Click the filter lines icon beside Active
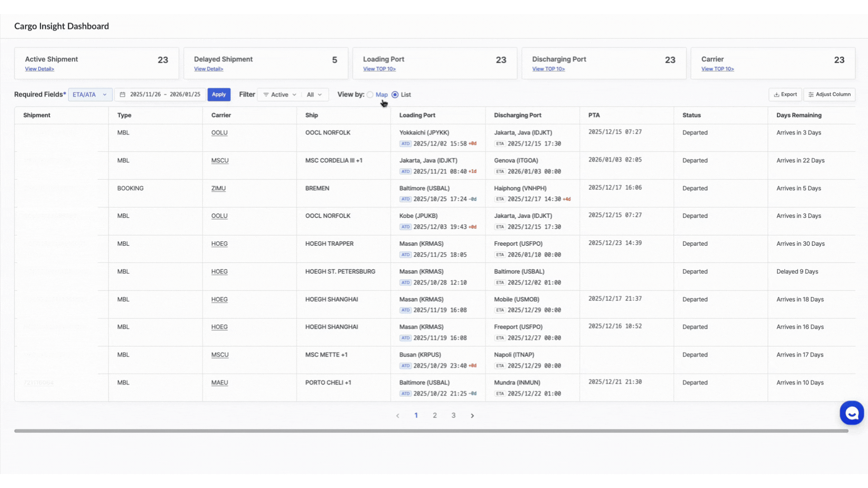 coord(266,94)
